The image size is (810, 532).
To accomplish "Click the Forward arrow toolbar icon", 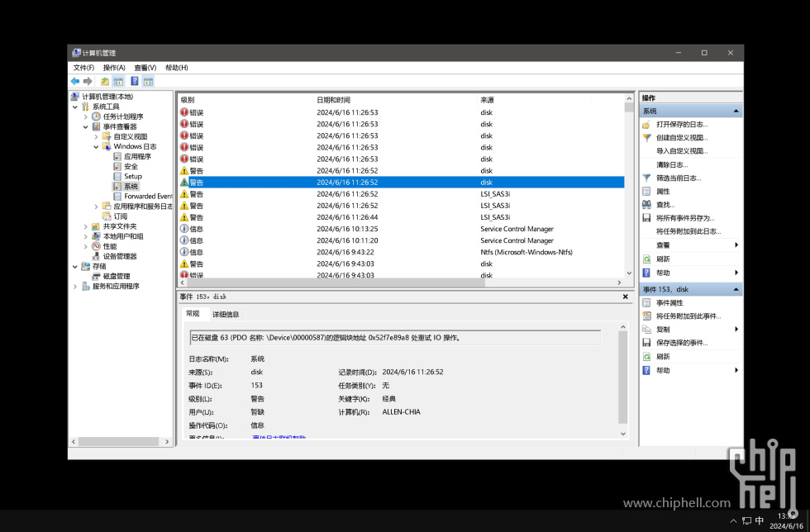I will tap(88, 81).
